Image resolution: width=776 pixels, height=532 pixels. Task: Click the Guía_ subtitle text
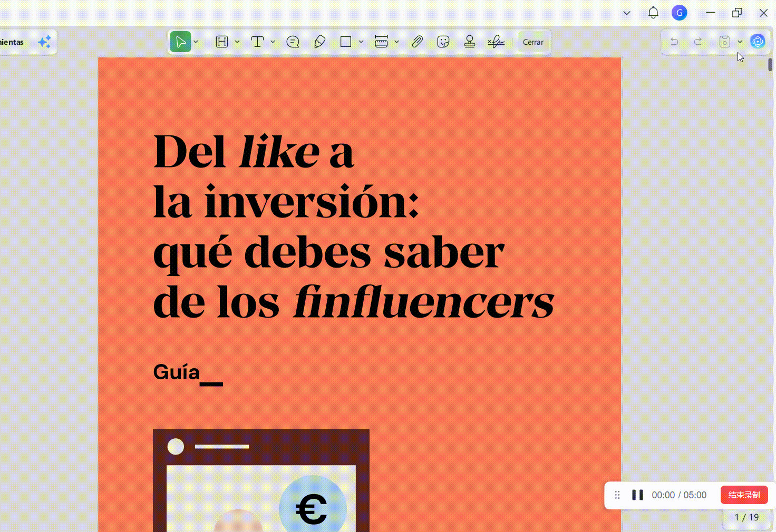(188, 373)
